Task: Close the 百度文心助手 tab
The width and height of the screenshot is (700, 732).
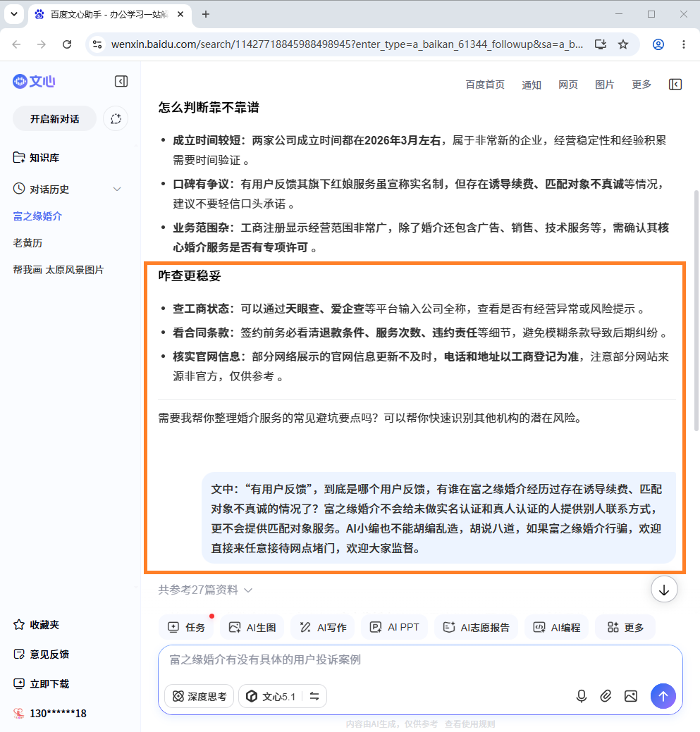Action: point(180,15)
